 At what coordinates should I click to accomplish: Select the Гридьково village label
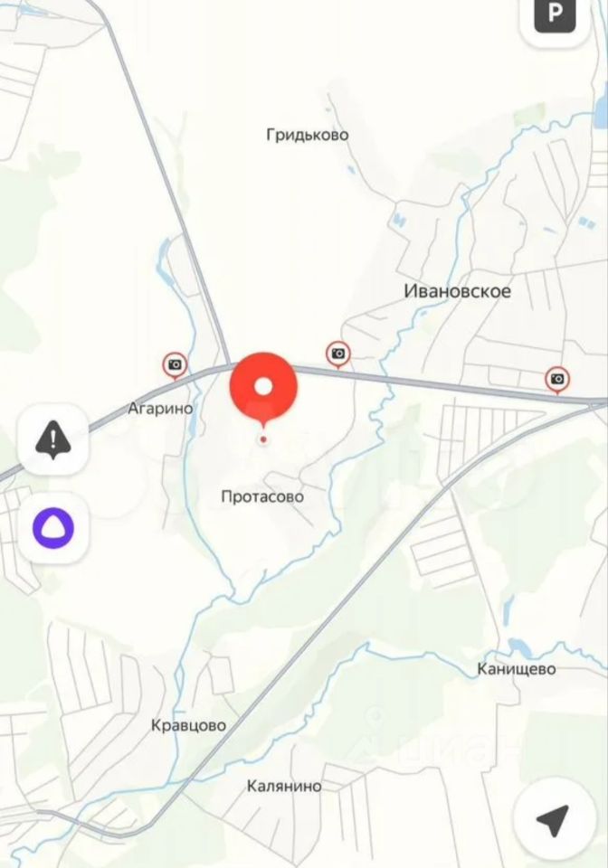(x=308, y=135)
